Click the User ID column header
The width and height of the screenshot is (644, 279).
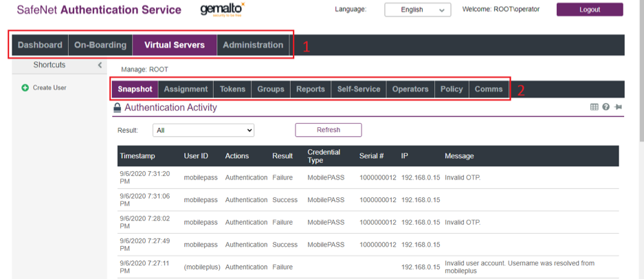coord(196,156)
